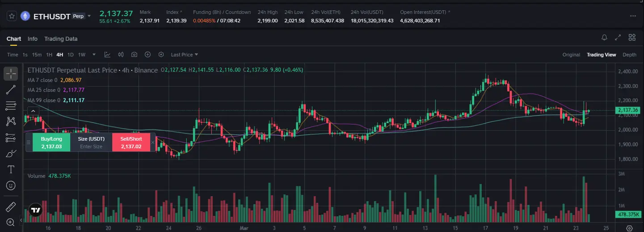Open candlestick chart style icon
The width and height of the screenshot is (644, 232).
click(121, 55)
